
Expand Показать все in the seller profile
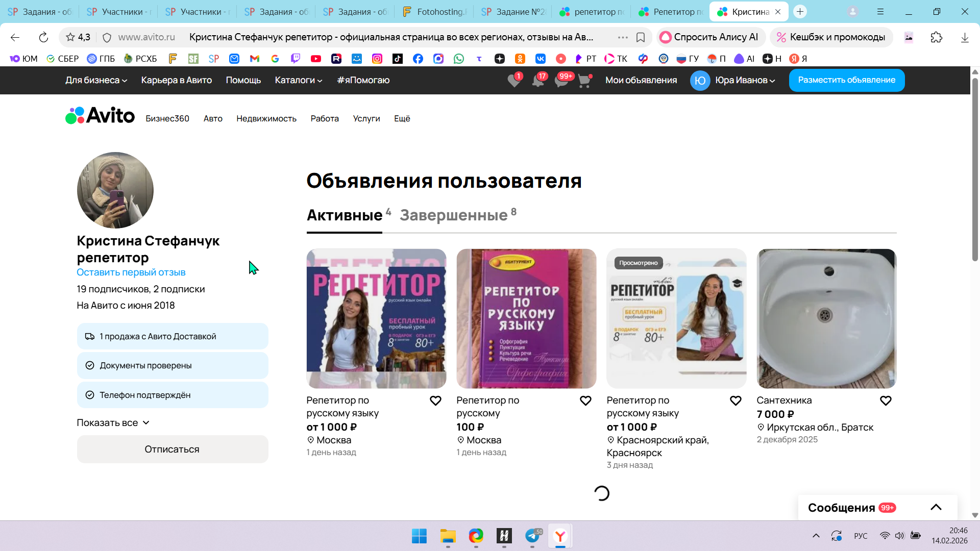pos(113,422)
